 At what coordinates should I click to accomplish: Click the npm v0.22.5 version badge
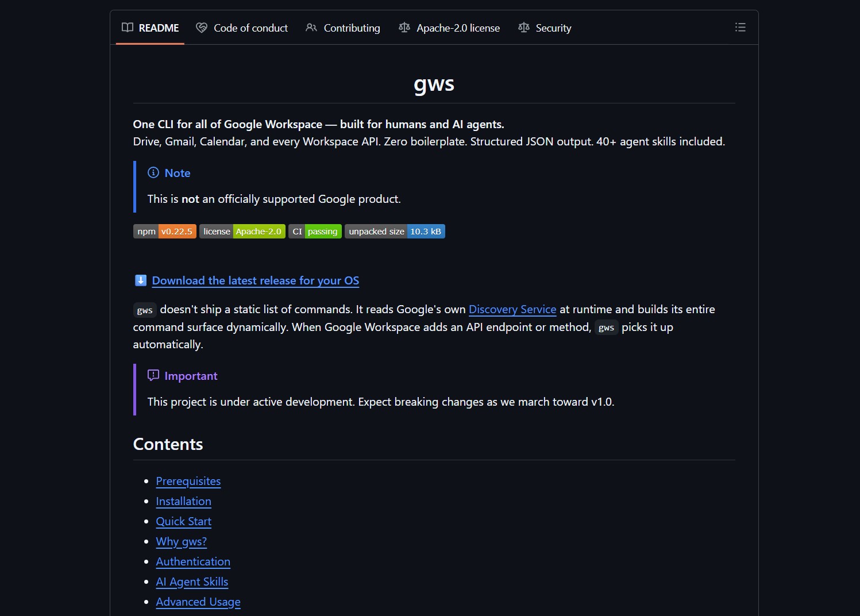coord(165,232)
